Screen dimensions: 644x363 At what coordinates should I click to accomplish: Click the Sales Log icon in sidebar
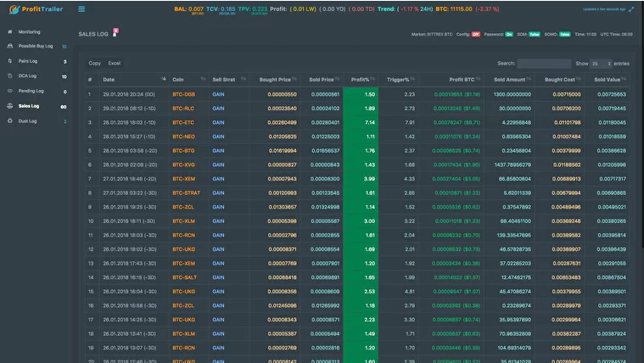(10, 106)
